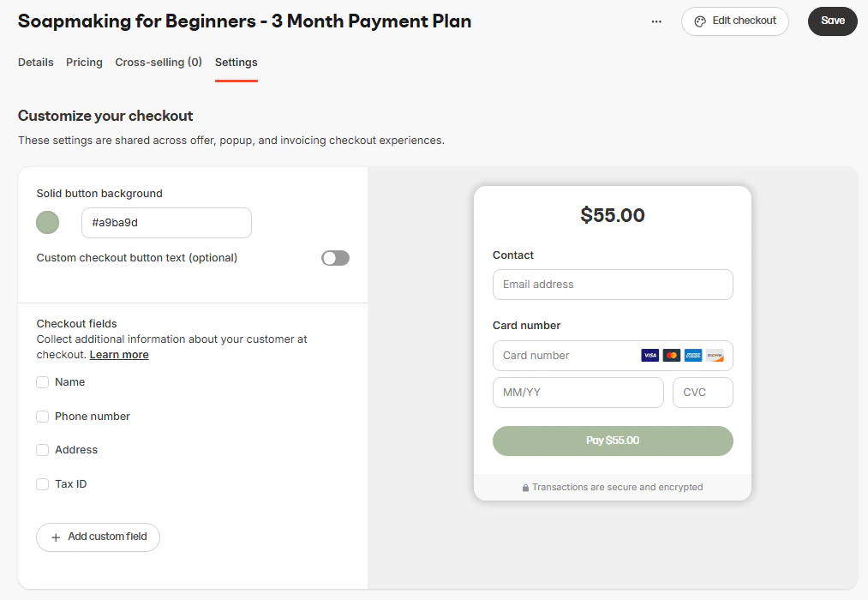Image resolution: width=868 pixels, height=600 pixels.
Task: Open the Cross-selling (0) tab
Action: [159, 63]
